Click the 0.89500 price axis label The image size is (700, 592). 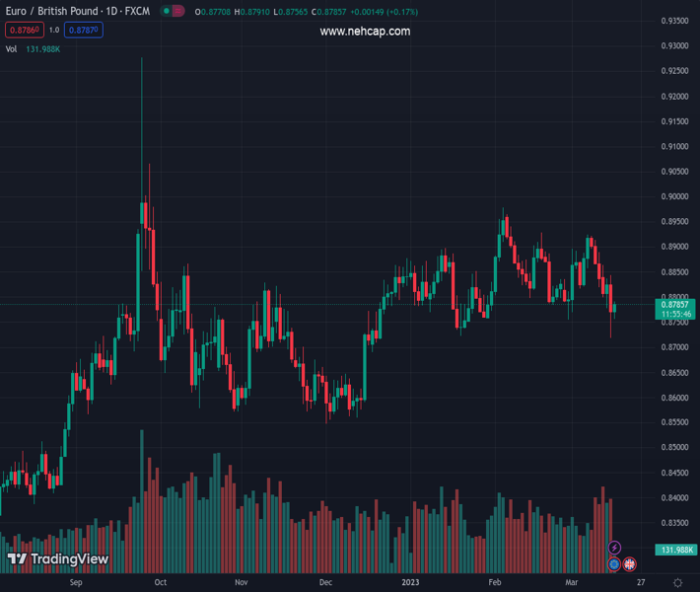[675, 222]
